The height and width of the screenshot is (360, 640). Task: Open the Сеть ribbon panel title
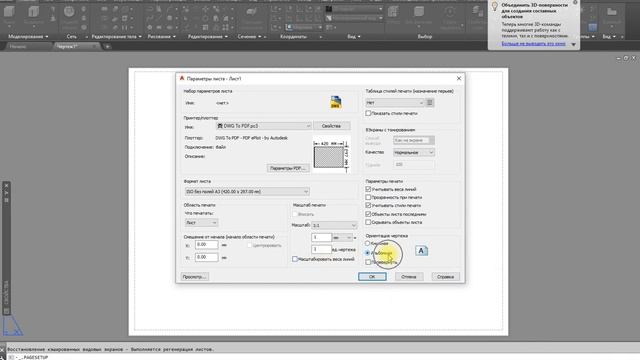[x=71, y=37]
